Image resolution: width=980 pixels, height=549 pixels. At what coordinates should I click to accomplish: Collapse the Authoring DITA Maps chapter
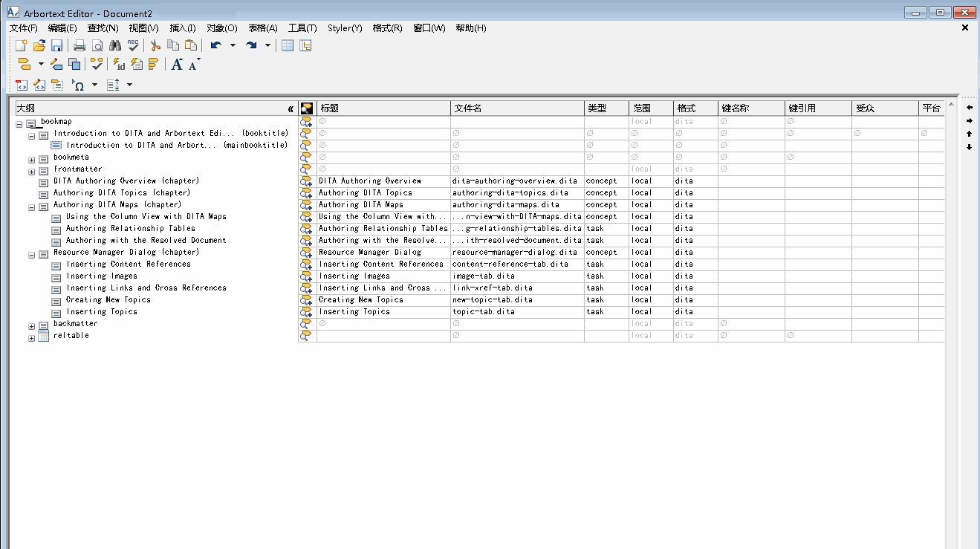(32, 207)
